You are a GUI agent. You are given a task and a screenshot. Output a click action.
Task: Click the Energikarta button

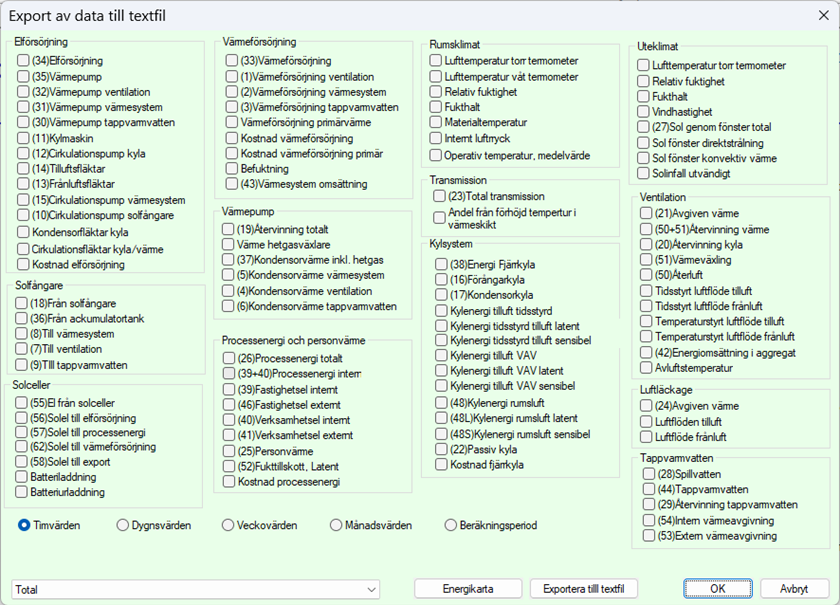(468, 589)
